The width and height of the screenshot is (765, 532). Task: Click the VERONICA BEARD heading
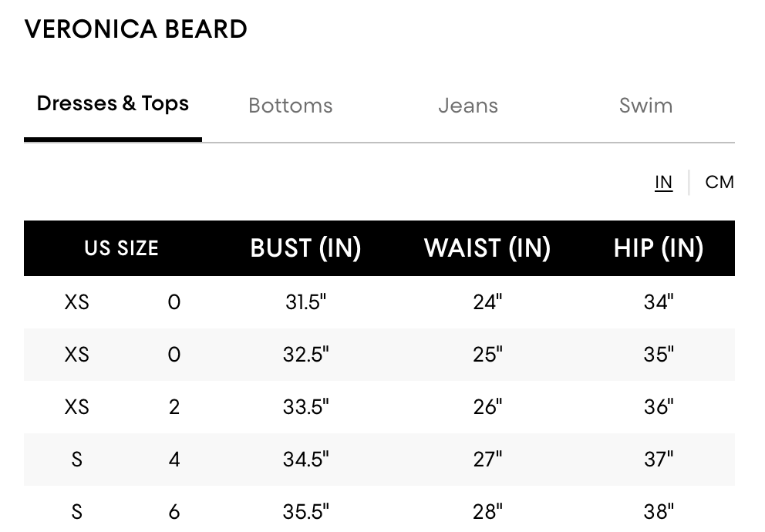[x=136, y=29]
